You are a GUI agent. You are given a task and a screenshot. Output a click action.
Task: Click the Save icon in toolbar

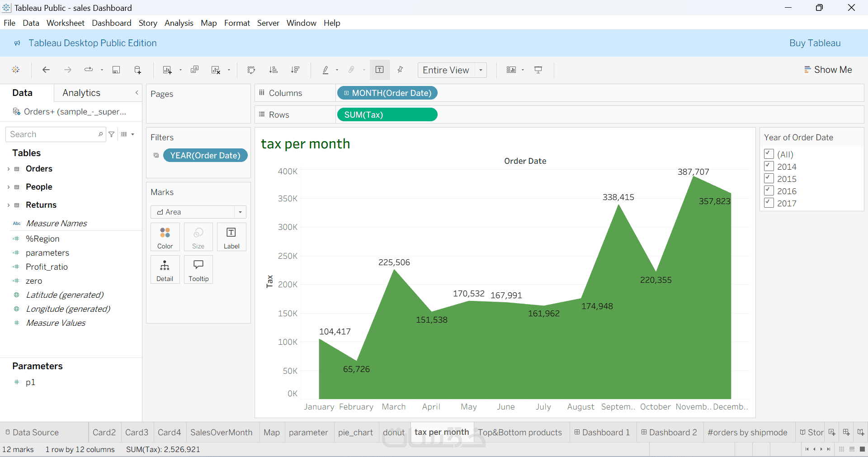116,70
